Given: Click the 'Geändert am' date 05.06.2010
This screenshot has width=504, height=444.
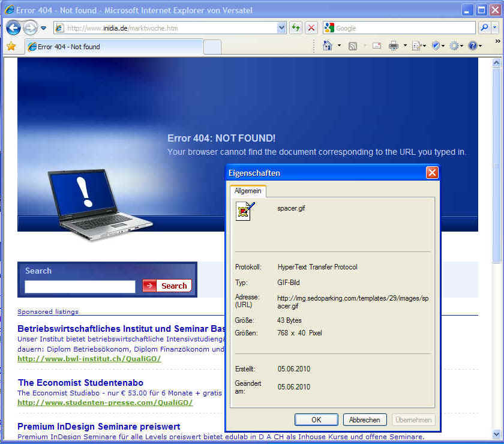Looking at the screenshot, I should pyautogui.click(x=294, y=387).
